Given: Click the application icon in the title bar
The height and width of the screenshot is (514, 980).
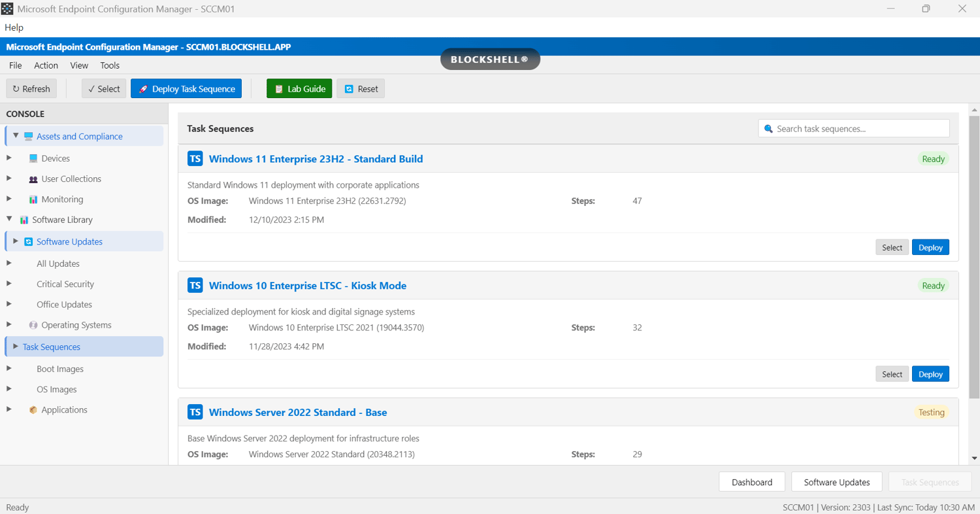Looking at the screenshot, I should [x=7, y=9].
